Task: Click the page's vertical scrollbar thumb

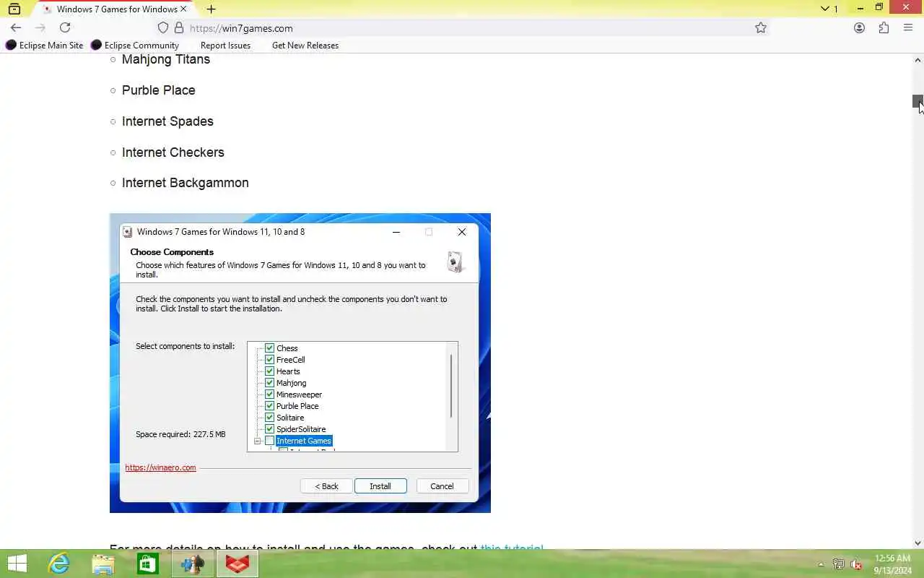Action: tap(918, 102)
